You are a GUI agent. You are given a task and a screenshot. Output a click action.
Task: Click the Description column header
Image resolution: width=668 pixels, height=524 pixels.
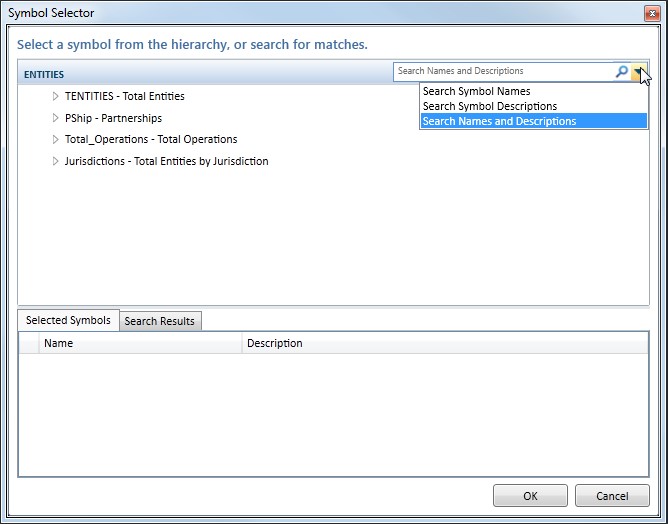click(x=275, y=343)
